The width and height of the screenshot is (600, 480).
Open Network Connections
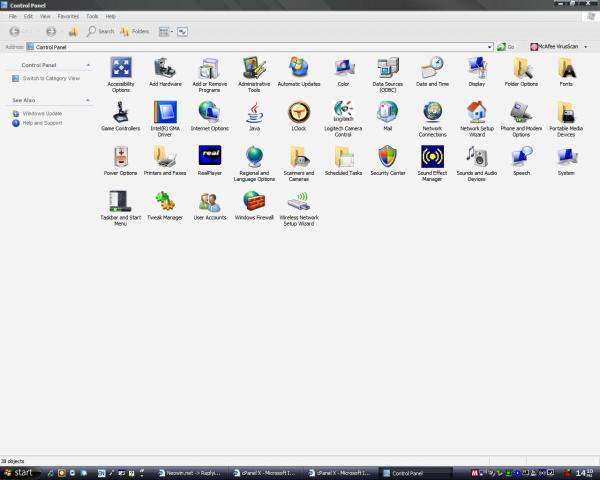coord(432,119)
